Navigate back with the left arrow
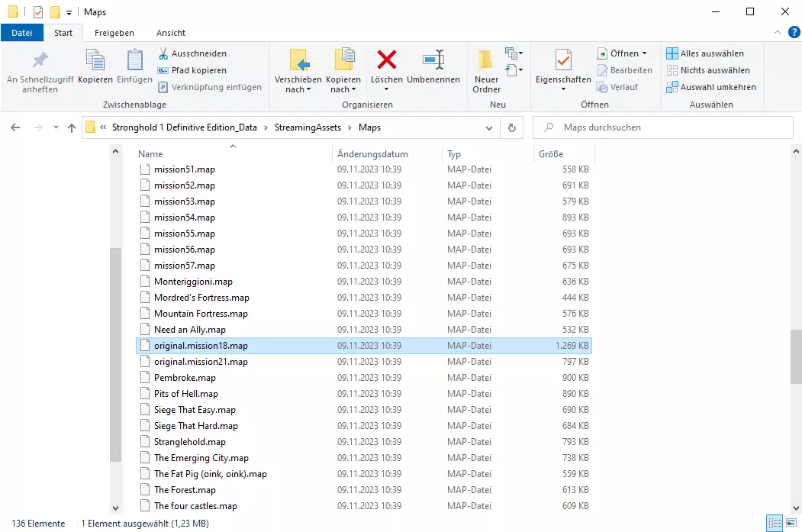 click(15, 127)
